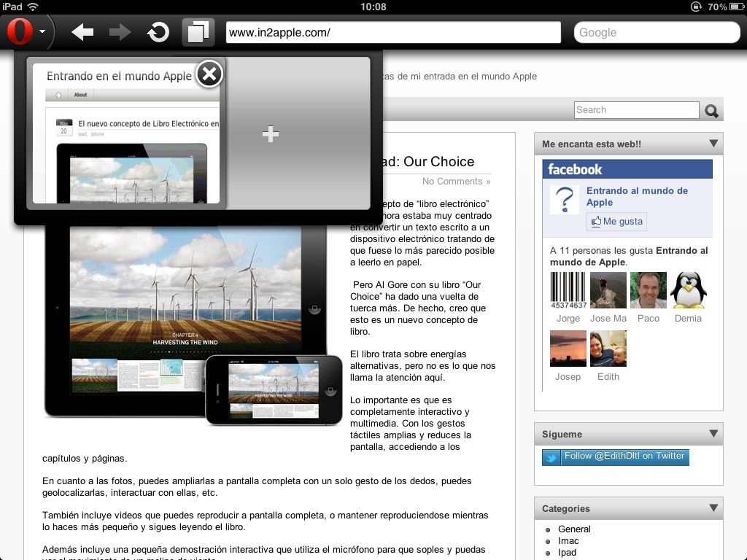747x560 pixels.
Task: Open the Opera menu button
Action: point(26,32)
